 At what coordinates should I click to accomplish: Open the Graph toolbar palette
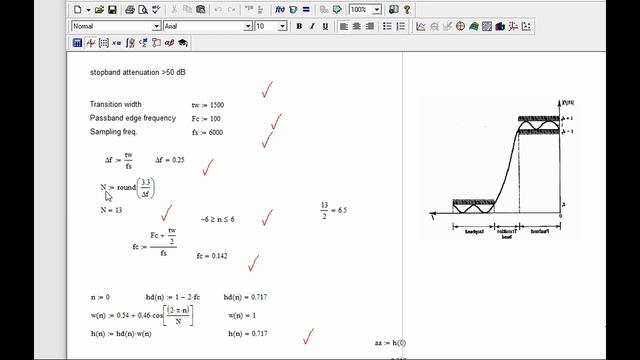pyautogui.click(x=91, y=42)
